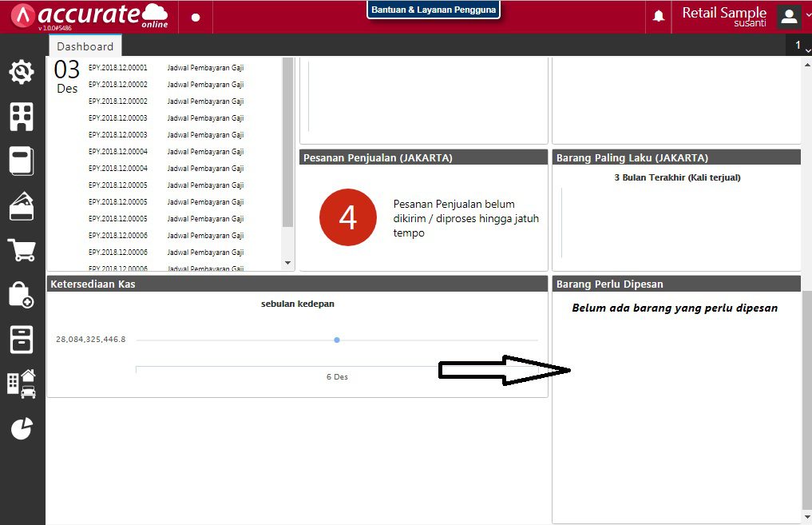Open the sales shopping cart icon

[x=21, y=251]
